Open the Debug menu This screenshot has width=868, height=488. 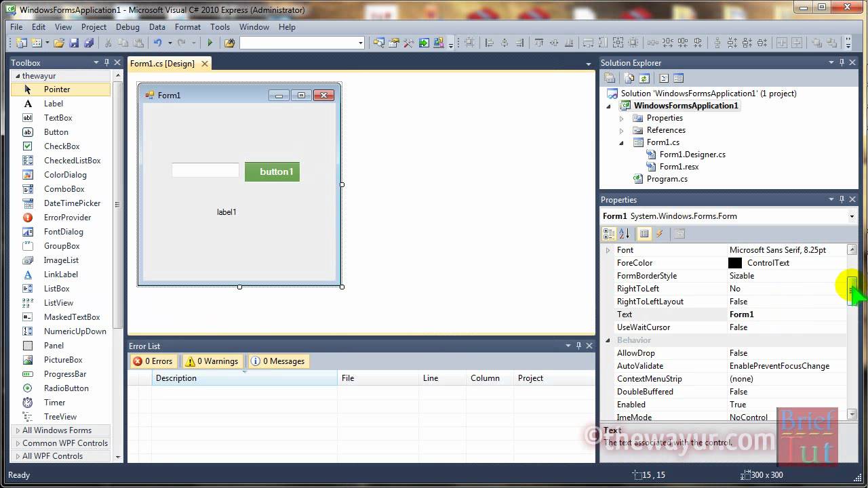pos(127,27)
